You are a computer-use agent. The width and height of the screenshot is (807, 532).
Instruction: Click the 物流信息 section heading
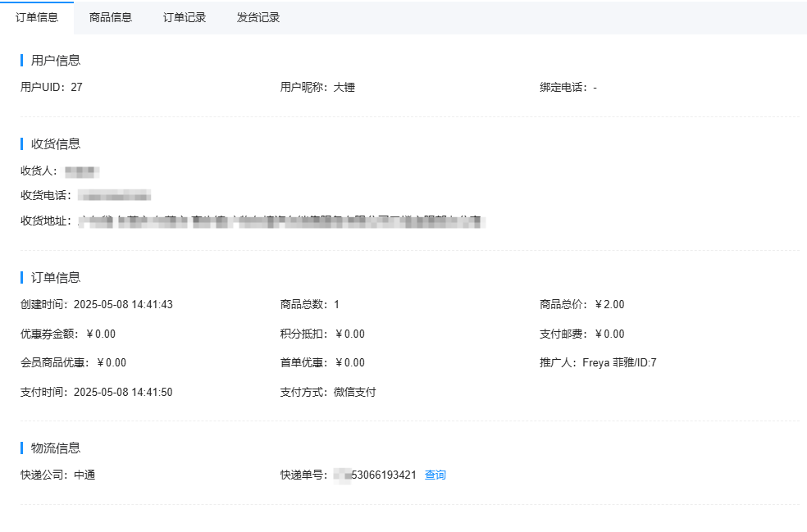click(x=56, y=448)
